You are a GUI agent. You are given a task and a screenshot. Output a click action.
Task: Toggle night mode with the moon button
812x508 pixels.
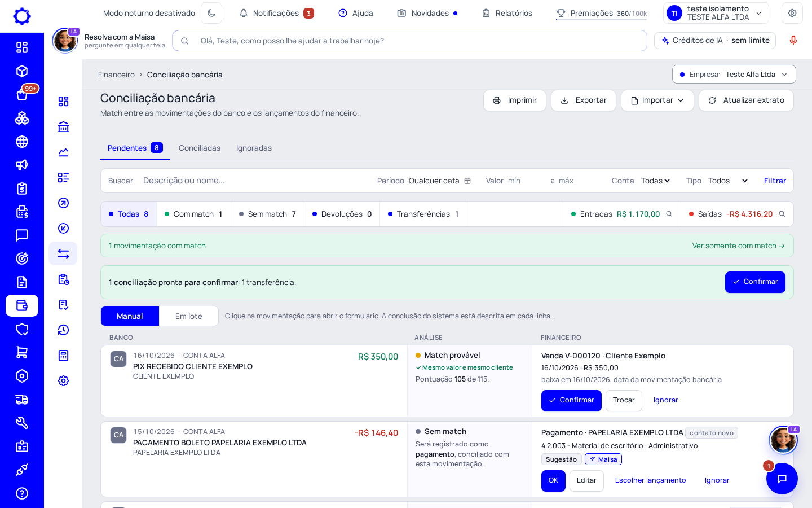click(x=211, y=13)
